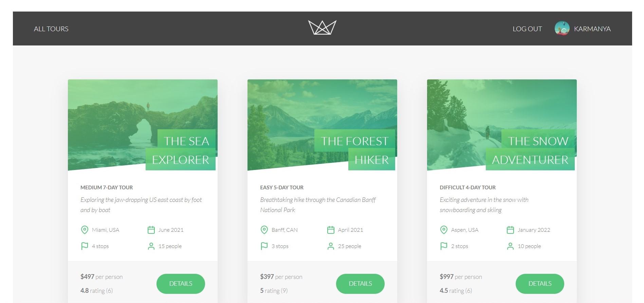Click the flag icon beside 2 stops

444,246
